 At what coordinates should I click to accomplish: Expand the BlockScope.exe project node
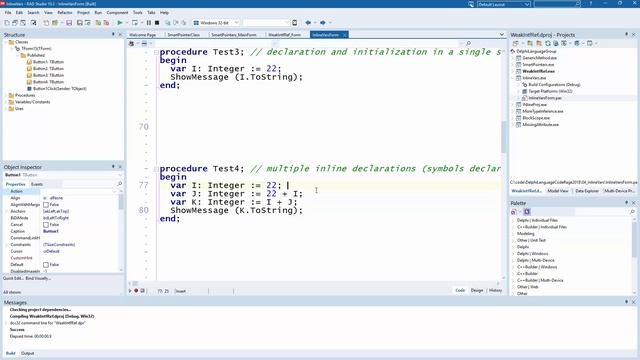[x=513, y=118]
